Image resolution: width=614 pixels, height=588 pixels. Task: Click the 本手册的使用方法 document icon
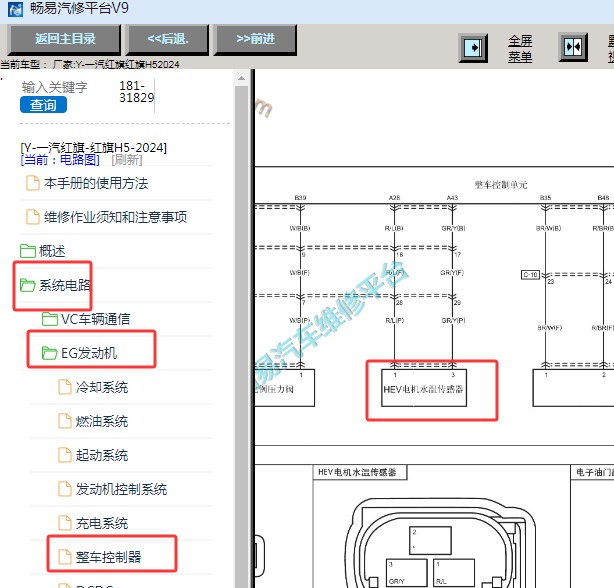click(33, 183)
